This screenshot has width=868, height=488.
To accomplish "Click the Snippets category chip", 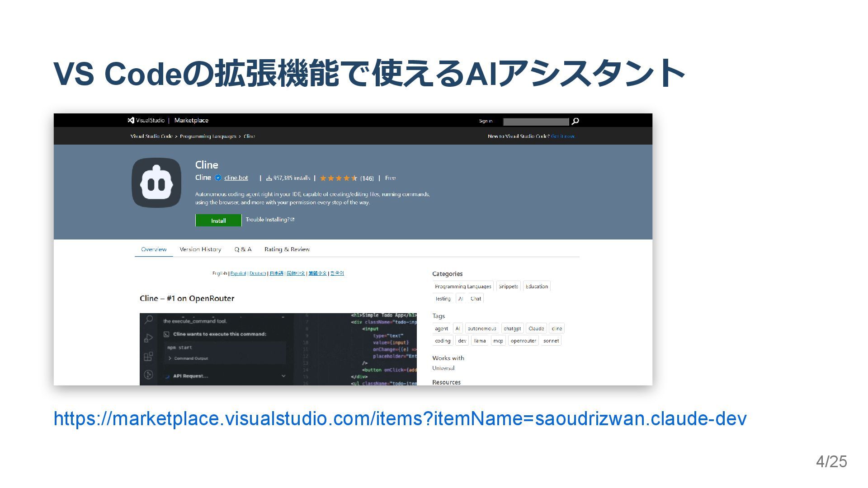I will (508, 286).
